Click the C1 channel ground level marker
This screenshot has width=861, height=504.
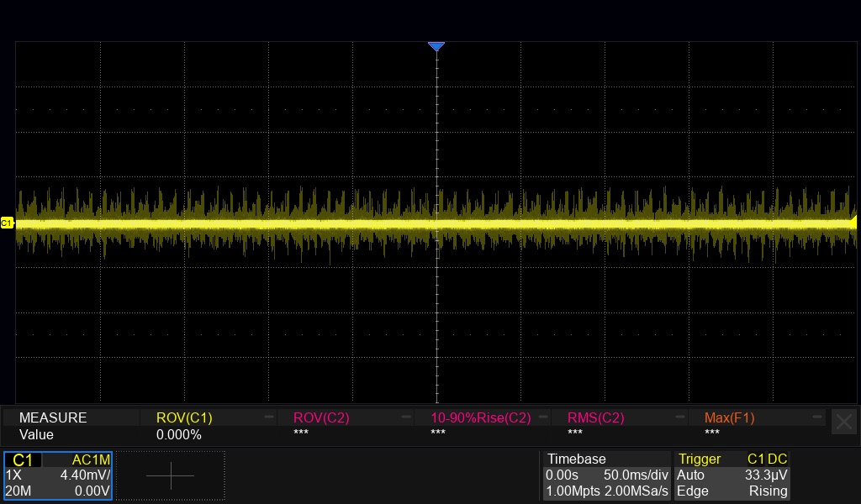[7, 223]
